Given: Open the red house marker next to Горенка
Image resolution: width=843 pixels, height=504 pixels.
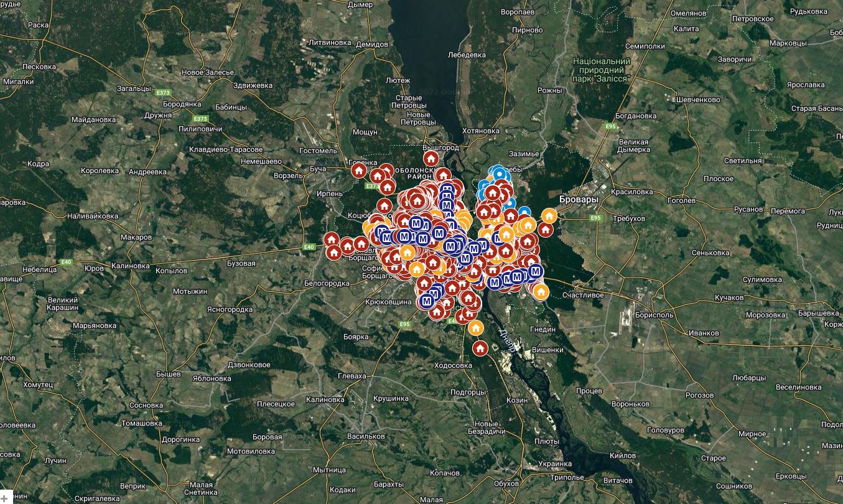Looking at the screenshot, I should pos(358,170).
